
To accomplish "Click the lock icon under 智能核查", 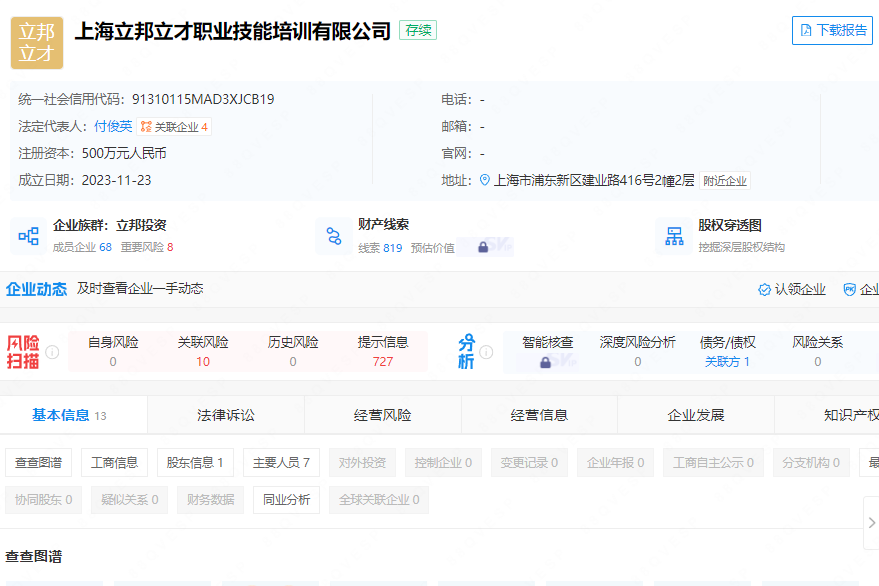I will [x=545, y=362].
